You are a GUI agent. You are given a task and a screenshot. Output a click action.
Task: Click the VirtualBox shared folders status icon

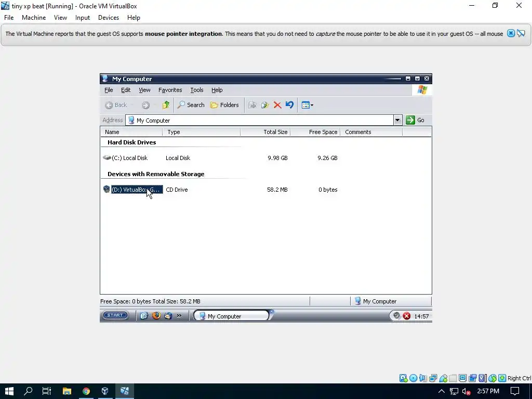tap(453, 378)
